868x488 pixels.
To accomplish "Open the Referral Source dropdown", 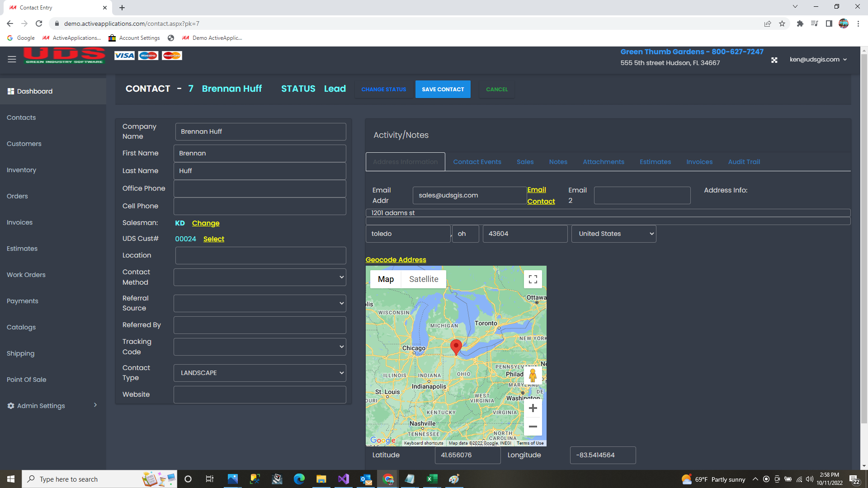I will click(260, 303).
